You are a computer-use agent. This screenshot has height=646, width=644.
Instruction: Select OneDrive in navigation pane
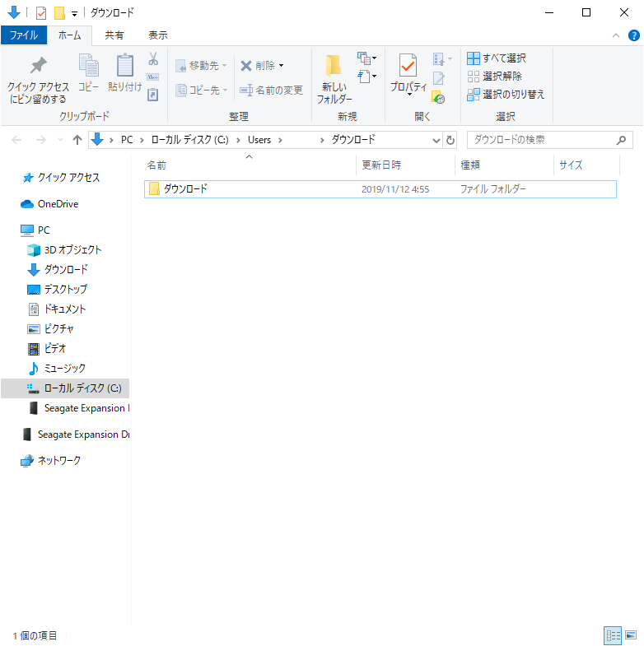(x=58, y=204)
